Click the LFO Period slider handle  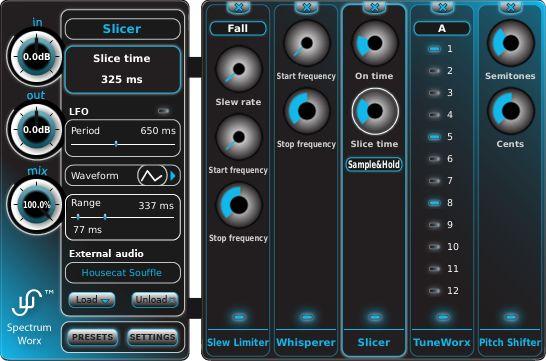pos(116,144)
